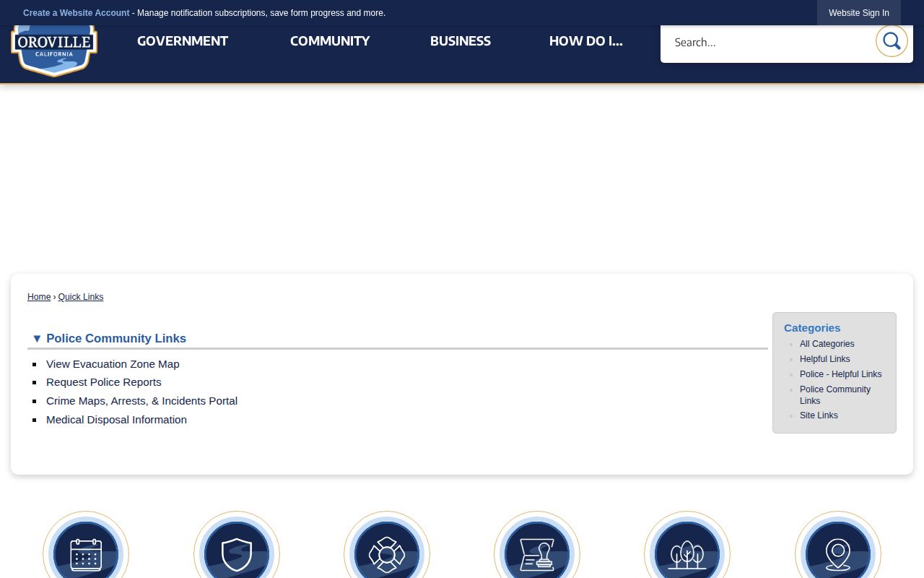Open View Evacuation Zone Map link
Screen dimensions: 924x578
pyautogui.click(x=113, y=364)
